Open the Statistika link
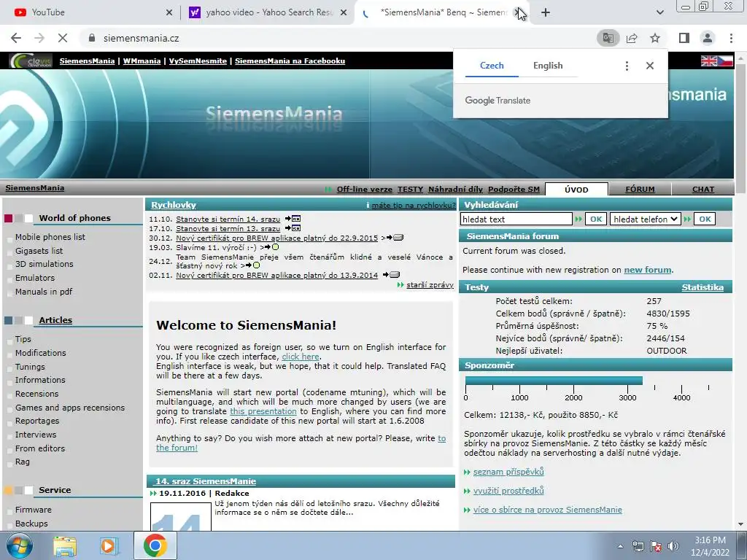Screen dimensions: 747x560 [x=703, y=287]
